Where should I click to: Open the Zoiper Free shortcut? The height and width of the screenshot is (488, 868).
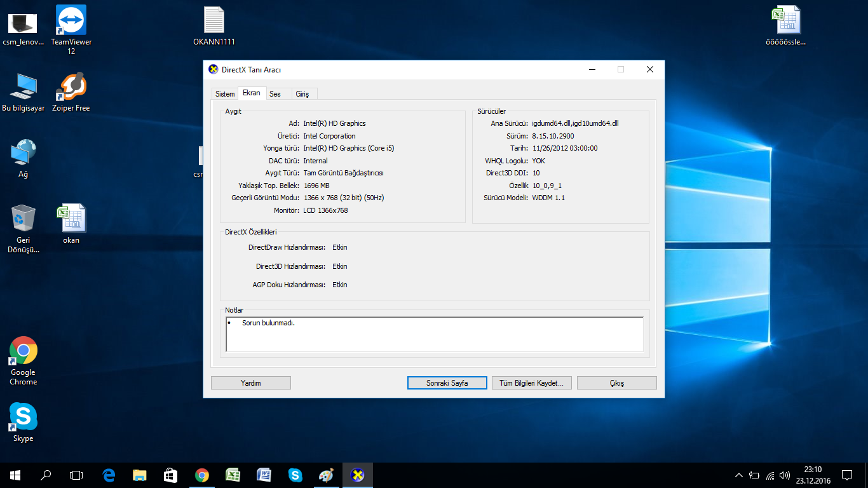tap(71, 93)
